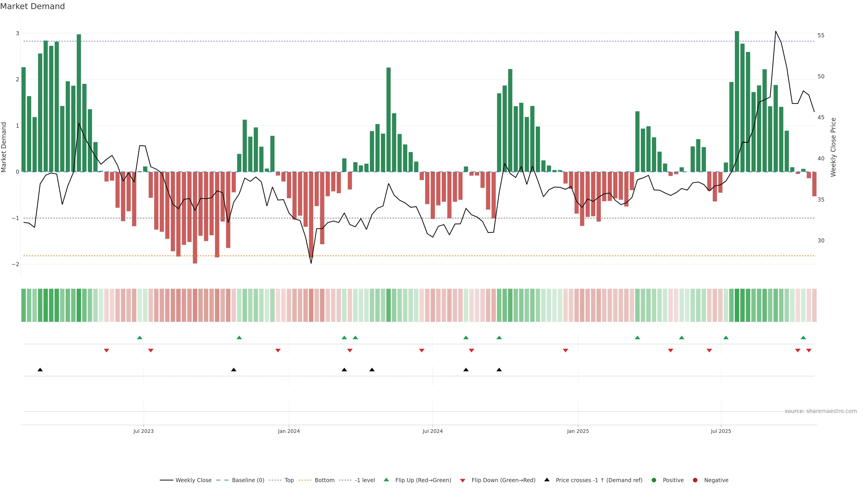Image resolution: width=868 pixels, height=488 pixels.
Task: Click the Weekly Close Price axis title
Action: pos(833,147)
